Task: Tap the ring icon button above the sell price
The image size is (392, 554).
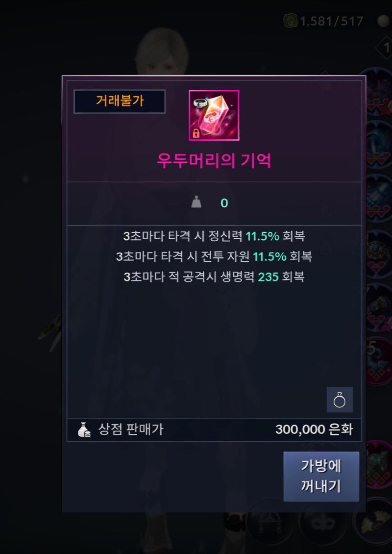Action: pos(340,400)
